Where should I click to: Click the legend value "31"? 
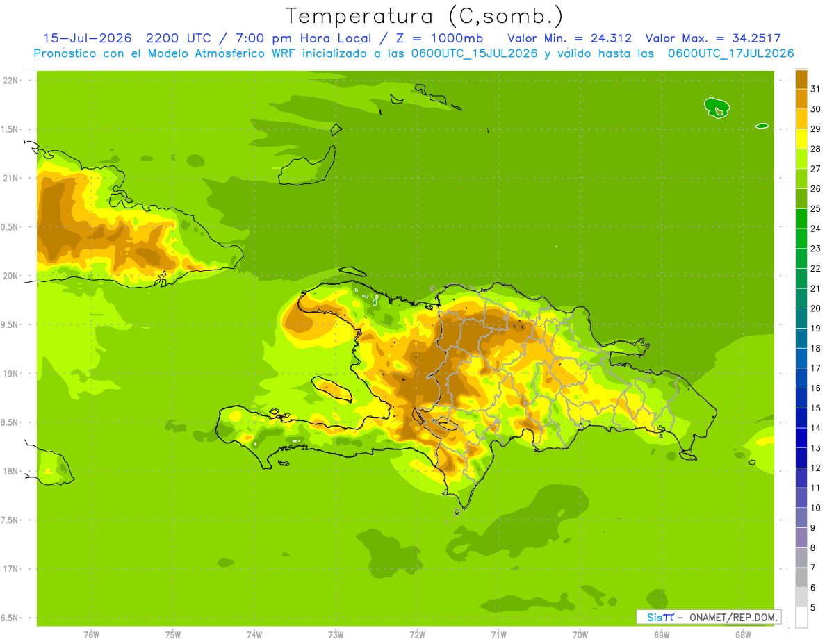tap(815, 89)
